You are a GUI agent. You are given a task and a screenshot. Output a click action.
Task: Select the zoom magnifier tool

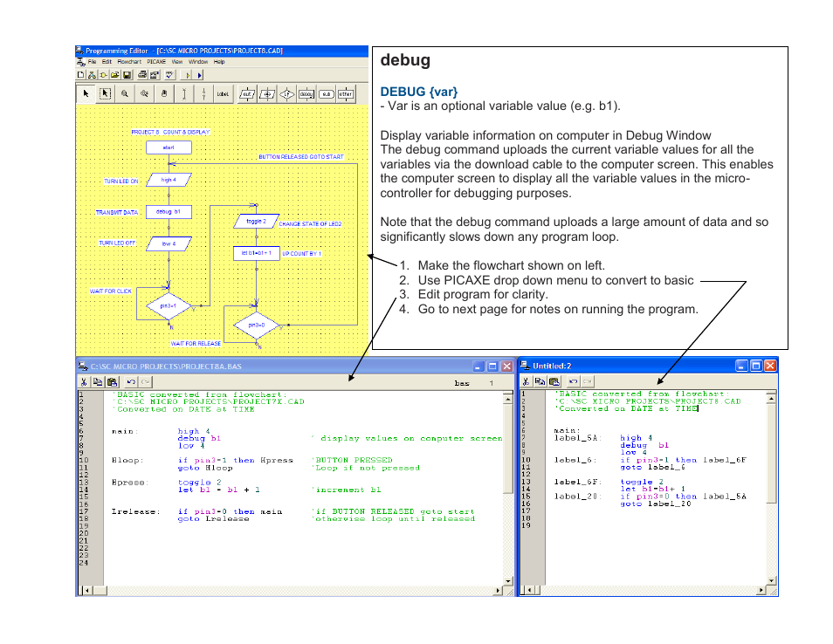coord(125,94)
